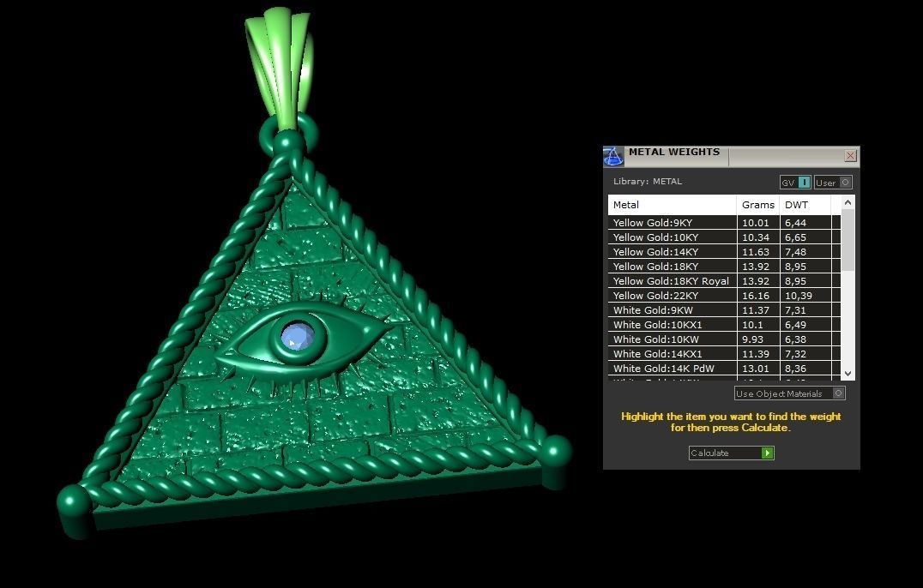Click the Calculate button

point(731,453)
